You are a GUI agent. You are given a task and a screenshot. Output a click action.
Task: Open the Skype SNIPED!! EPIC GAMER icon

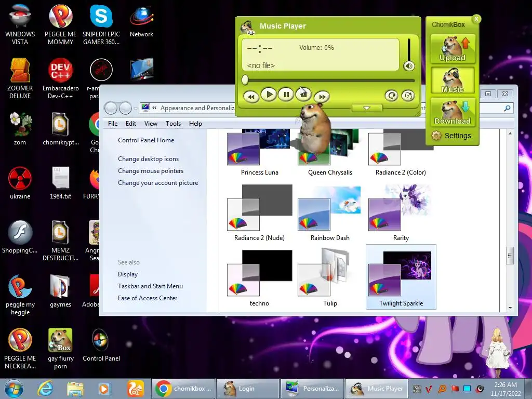pyautogui.click(x=101, y=24)
